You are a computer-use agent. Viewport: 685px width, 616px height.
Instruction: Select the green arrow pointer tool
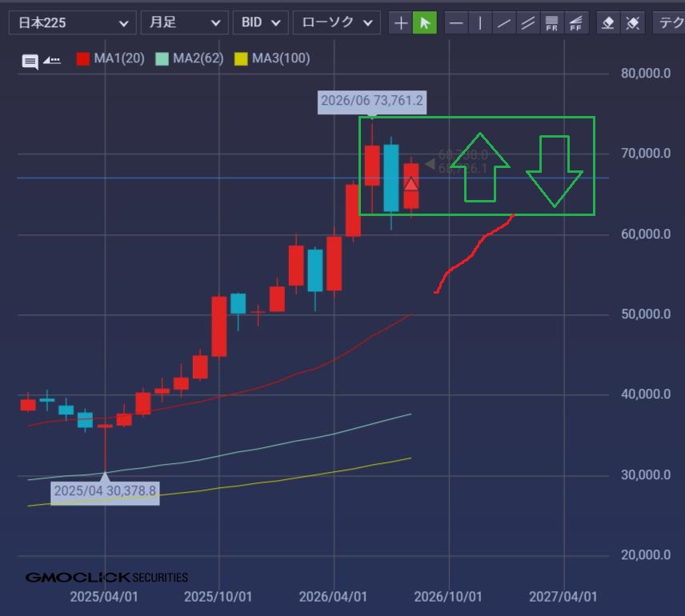point(425,22)
